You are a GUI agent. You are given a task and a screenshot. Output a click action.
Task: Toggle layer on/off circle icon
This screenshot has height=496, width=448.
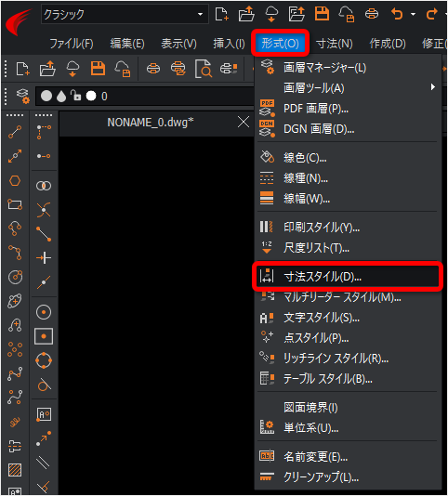tap(46, 96)
